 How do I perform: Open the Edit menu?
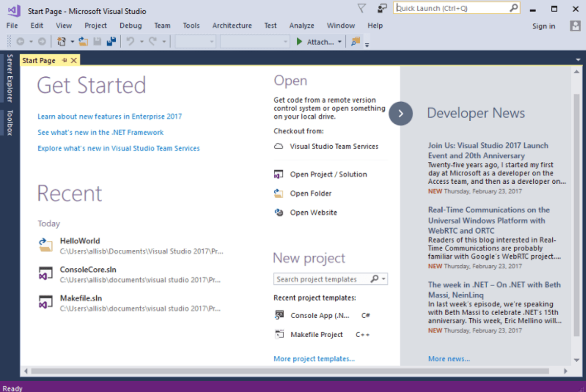coord(37,25)
